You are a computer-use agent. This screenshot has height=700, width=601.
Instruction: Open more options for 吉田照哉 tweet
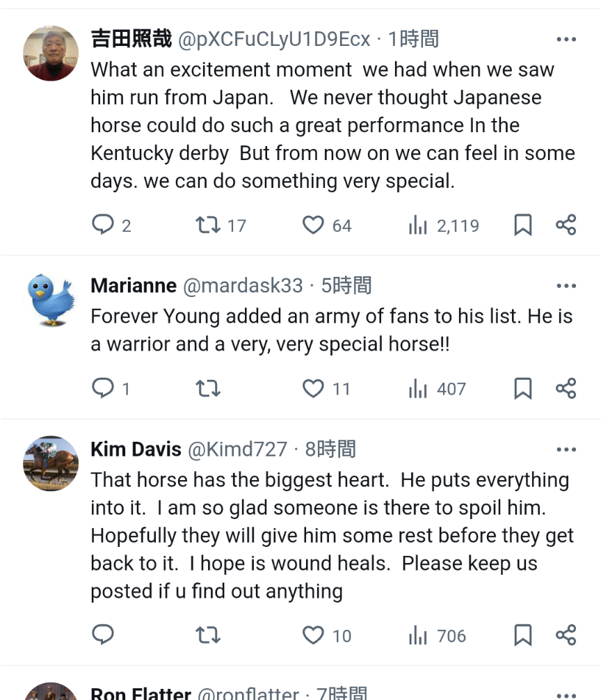566,40
